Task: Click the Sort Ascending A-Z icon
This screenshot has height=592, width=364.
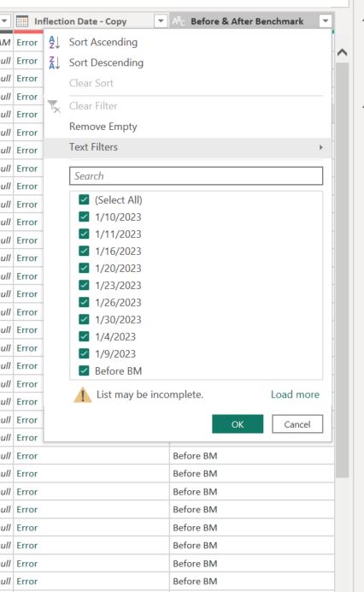Action: coord(55,42)
